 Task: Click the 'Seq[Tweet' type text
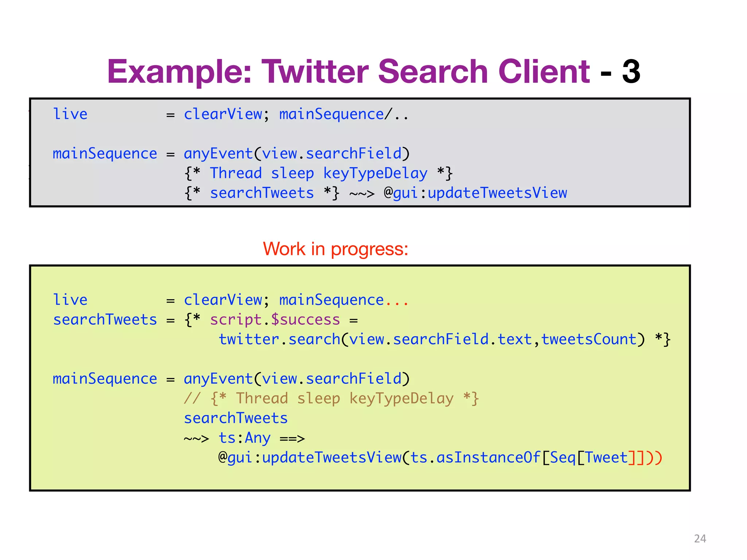588,458
